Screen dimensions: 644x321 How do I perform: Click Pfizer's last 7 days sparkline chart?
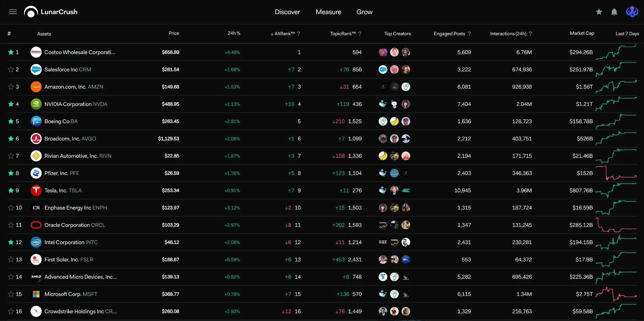pos(616,173)
